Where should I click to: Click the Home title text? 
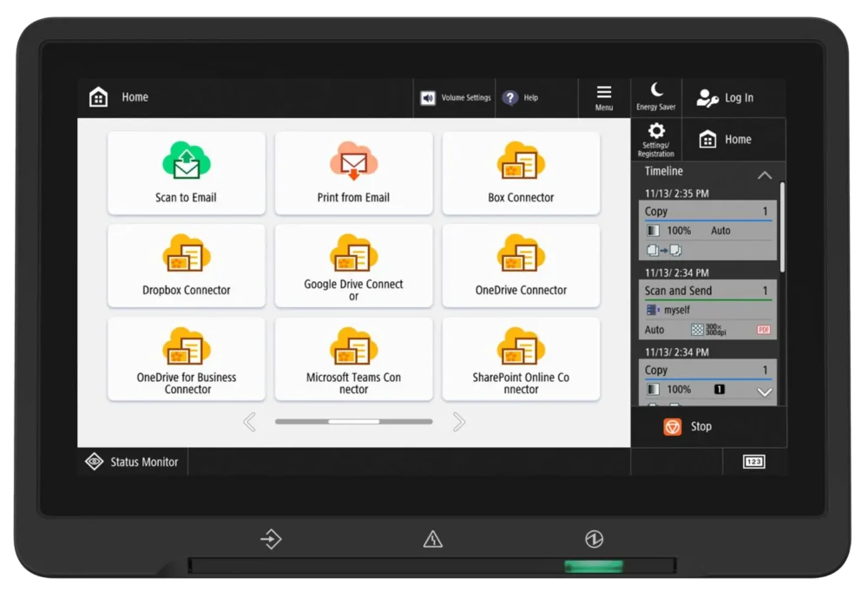tap(135, 97)
